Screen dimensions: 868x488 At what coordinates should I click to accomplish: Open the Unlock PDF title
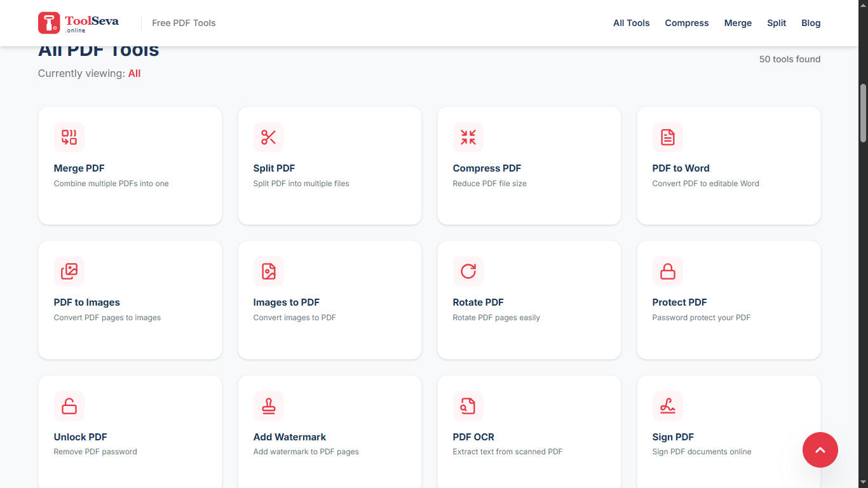click(x=81, y=437)
